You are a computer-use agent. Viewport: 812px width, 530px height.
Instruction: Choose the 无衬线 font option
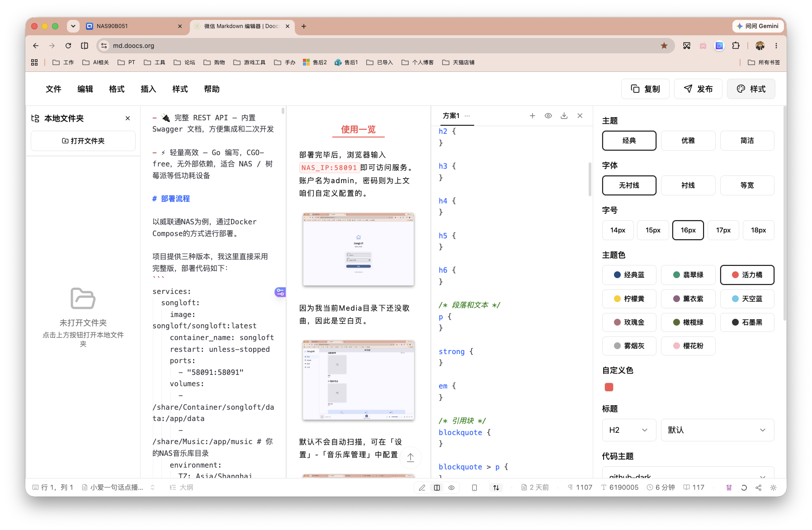pos(629,185)
